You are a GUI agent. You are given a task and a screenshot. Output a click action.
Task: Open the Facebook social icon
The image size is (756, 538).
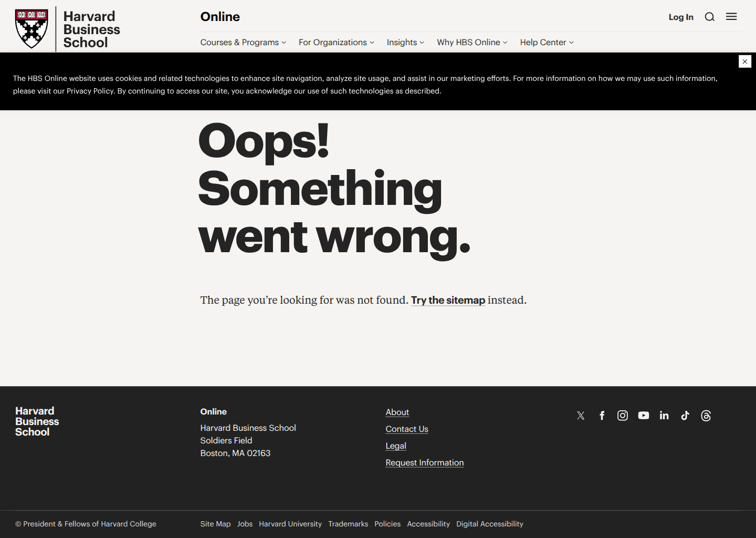click(602, 416)
